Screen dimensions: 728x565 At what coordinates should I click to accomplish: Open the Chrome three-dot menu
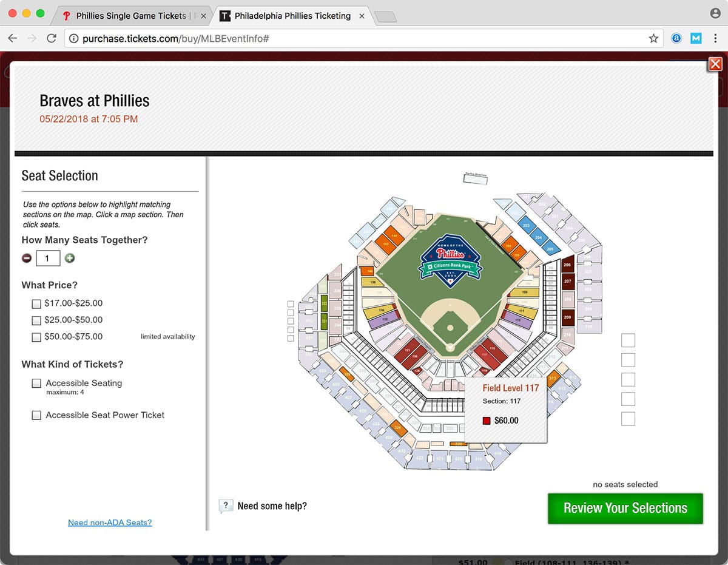point(716,38)
